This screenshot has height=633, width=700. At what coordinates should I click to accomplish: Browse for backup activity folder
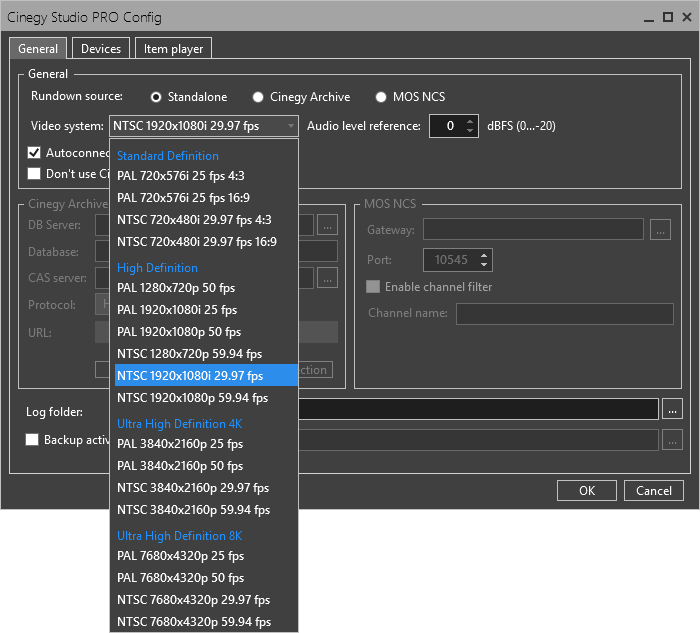point(672,440)
